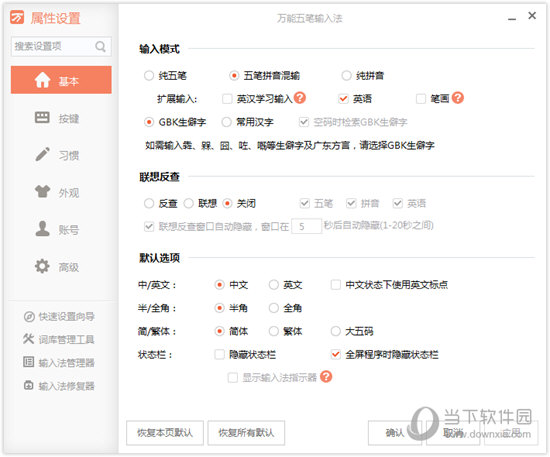Screen dimensions: 550x457
Task: Click the list icon beside 输入法管理器
Action: pyautogui.click(x=28, y=362)
